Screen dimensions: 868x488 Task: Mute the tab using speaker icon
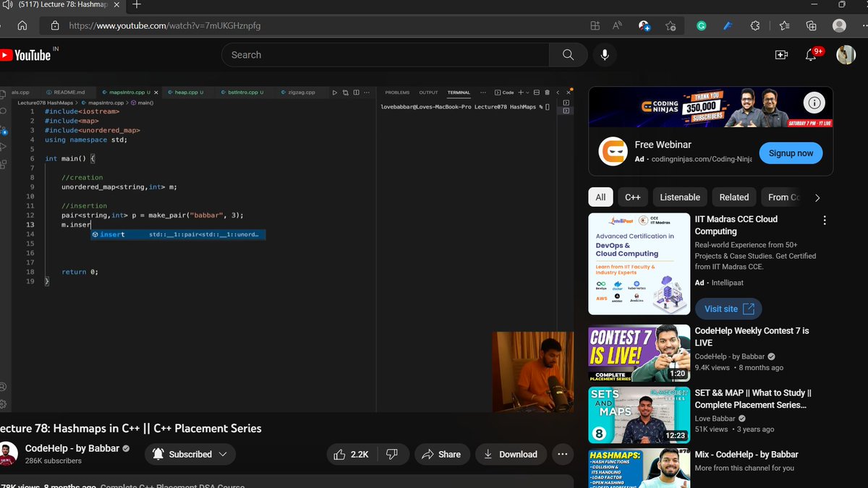pyautogui.click(x=8, y=4)
